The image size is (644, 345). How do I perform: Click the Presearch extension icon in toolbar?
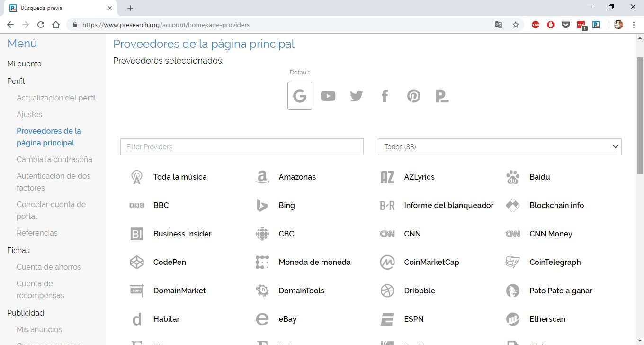(596, 25)
